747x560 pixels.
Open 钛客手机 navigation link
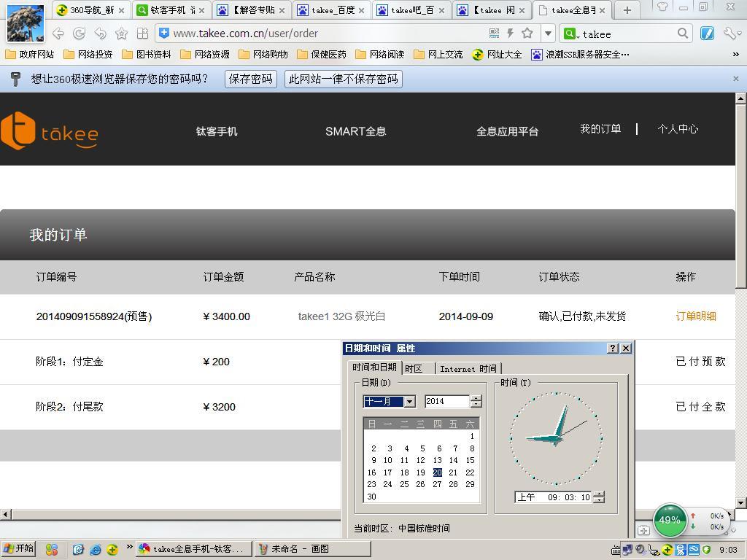[217, 131]
